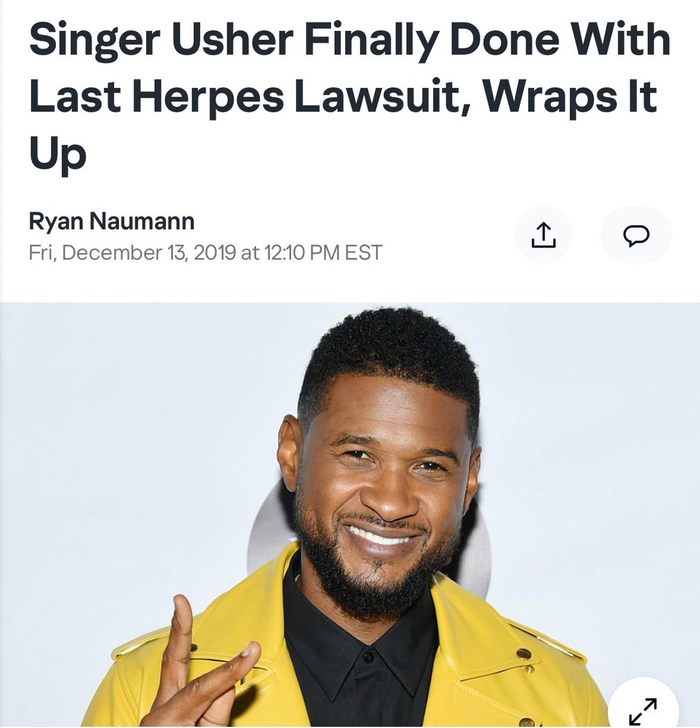
Task: Open the comments speech bubble icon
Action: point(636,236)
